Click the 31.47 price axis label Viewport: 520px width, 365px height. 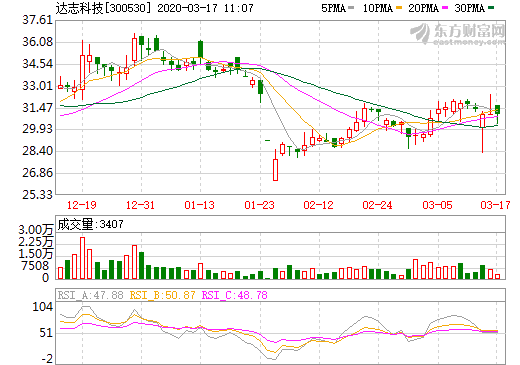pyautogui.click(x=38, y=107)
